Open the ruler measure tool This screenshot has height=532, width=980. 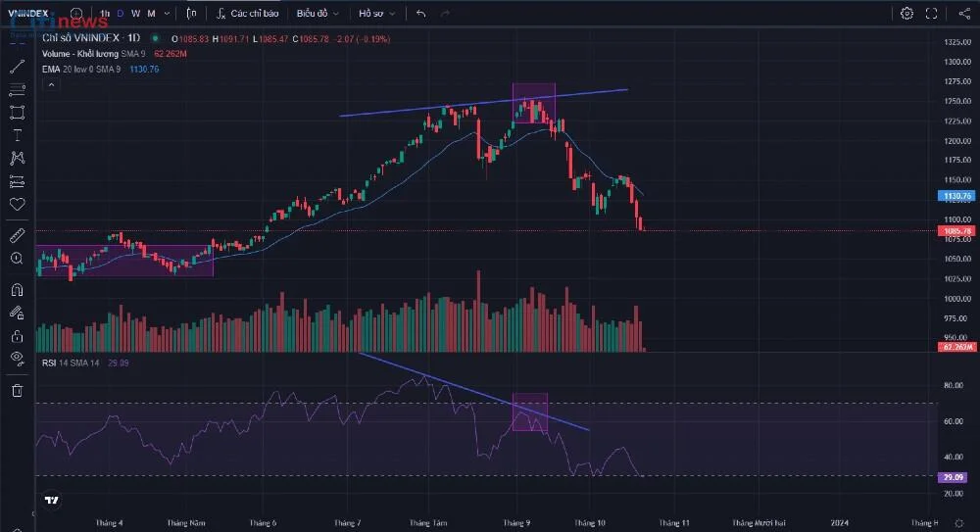pos(17,235)
